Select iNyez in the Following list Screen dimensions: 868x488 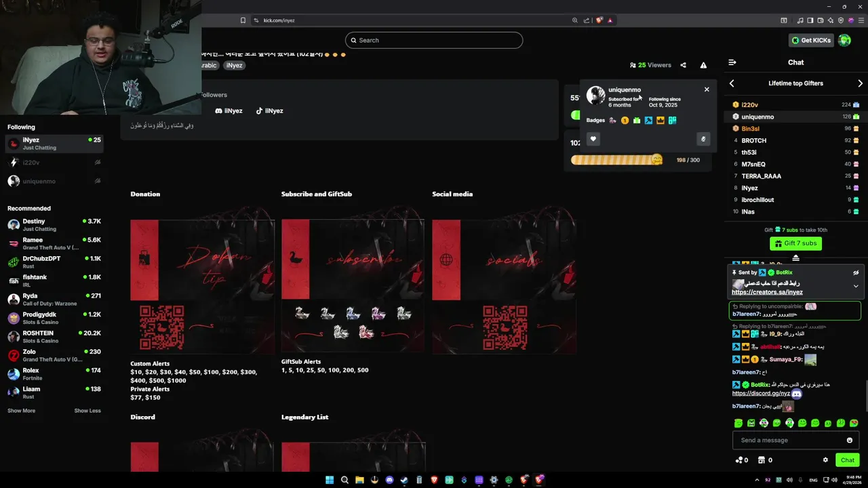tap(53, 144)
